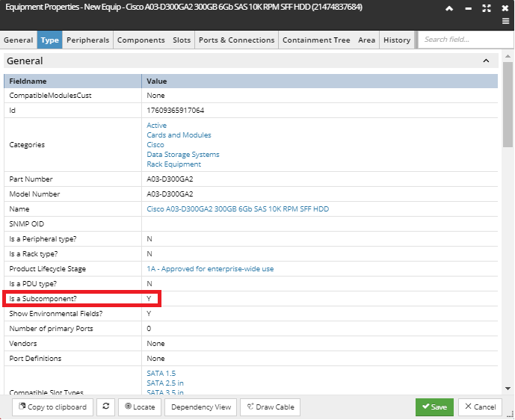Click the Number of primary Ports value 0
The height and width of the screenshot is (420, 515).
click(149, 328)
